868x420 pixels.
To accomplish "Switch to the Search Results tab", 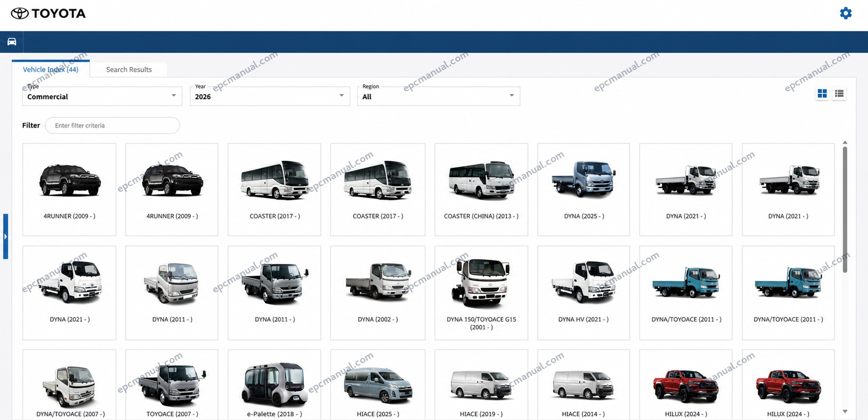I will tap(129, 69).
